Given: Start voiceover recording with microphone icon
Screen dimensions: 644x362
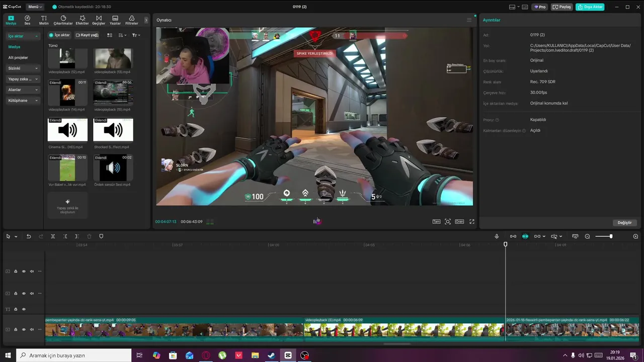Looking at the screenshot, I should (x=497, y=236).
